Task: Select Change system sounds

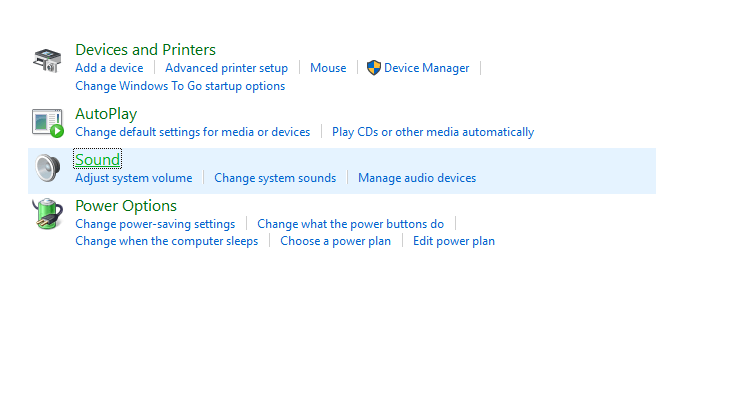Action: (275, 178)
